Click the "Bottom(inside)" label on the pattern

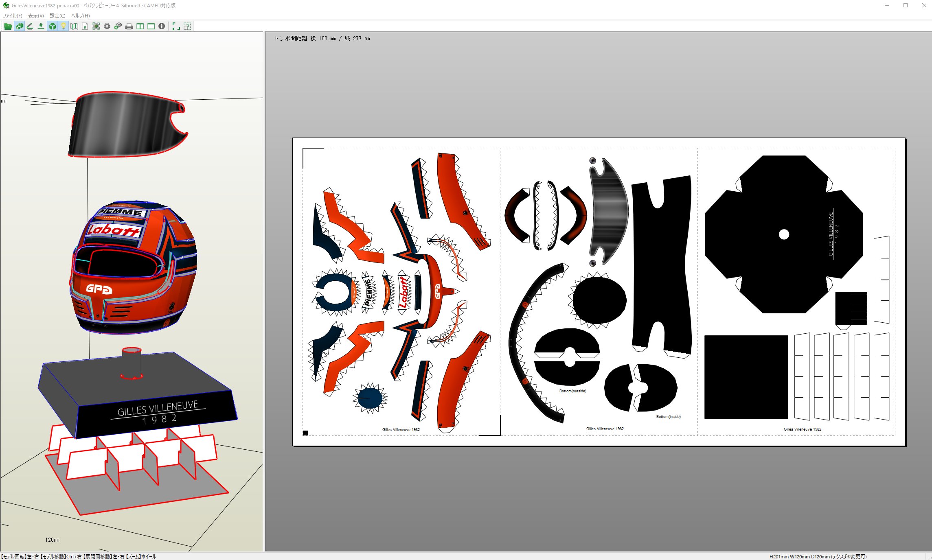tap(668, 417)
